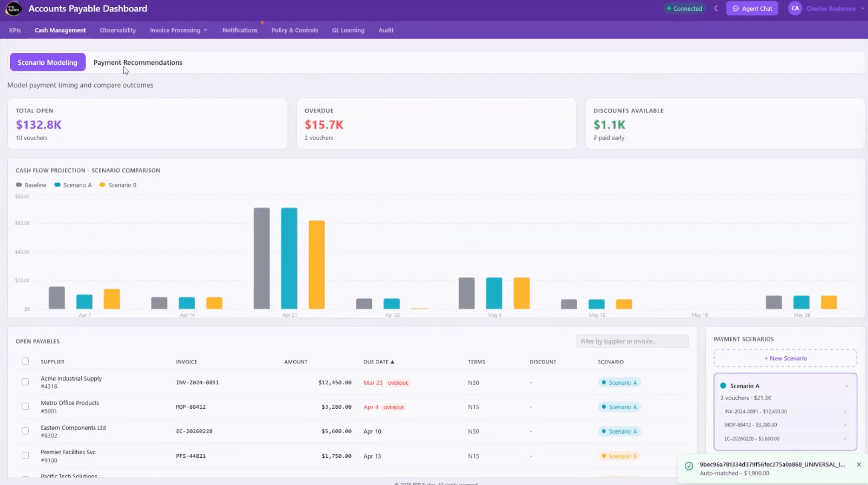Click the Scenario A card title
This screenshot has width=868, height=485.
[744, 386]
